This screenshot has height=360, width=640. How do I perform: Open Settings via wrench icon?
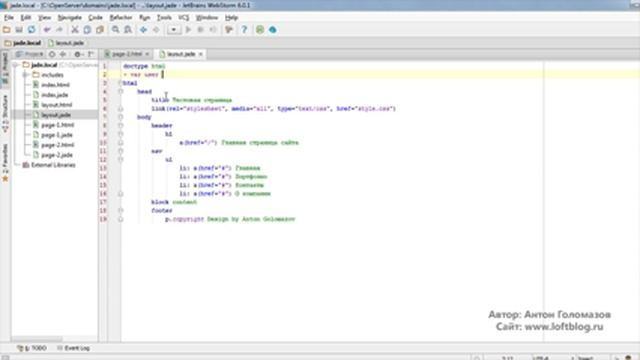pos(229,30)
